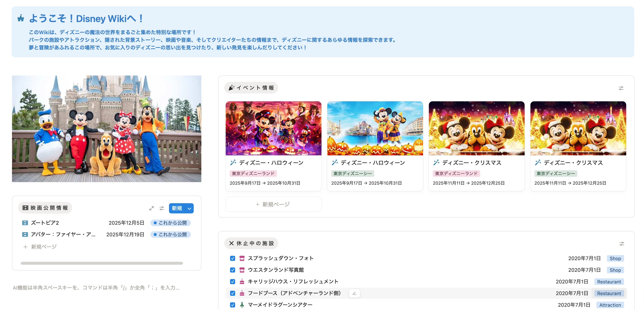Select the 休止中の施設 view tab

tap(251, 243)
